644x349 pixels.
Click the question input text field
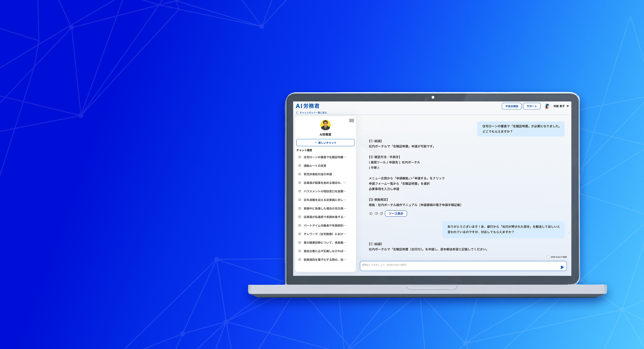click(x=458, y=266)
